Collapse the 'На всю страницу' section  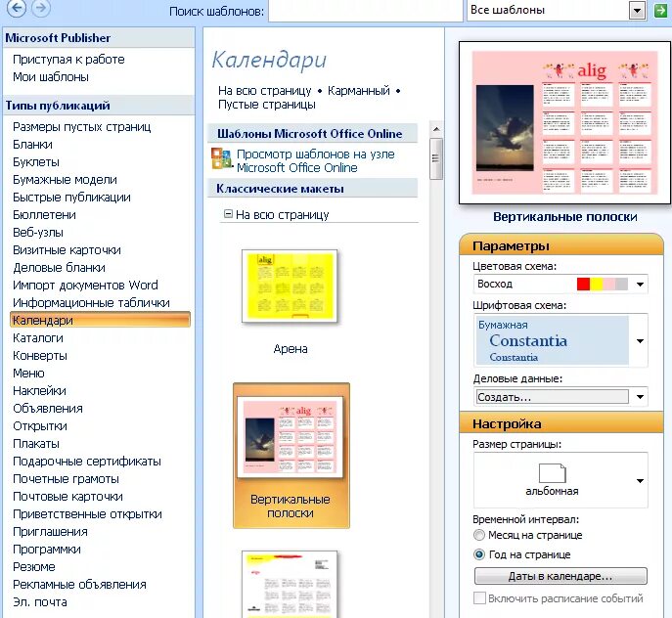click(229, 214)
